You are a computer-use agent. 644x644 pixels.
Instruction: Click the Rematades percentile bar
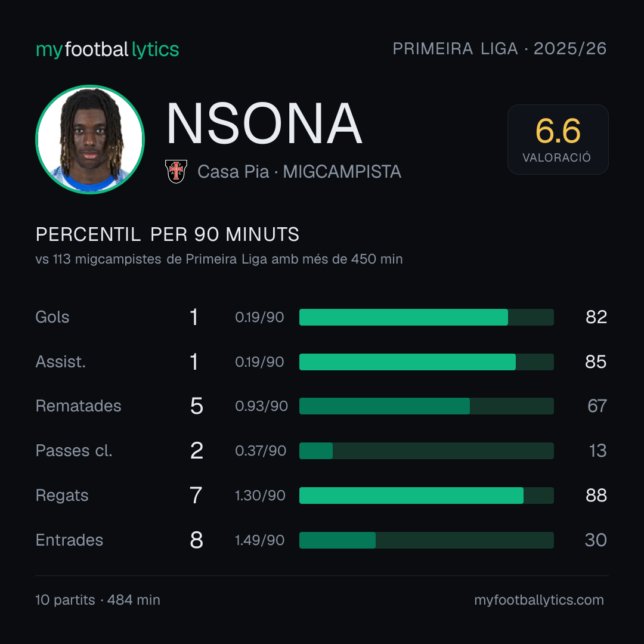426,406
